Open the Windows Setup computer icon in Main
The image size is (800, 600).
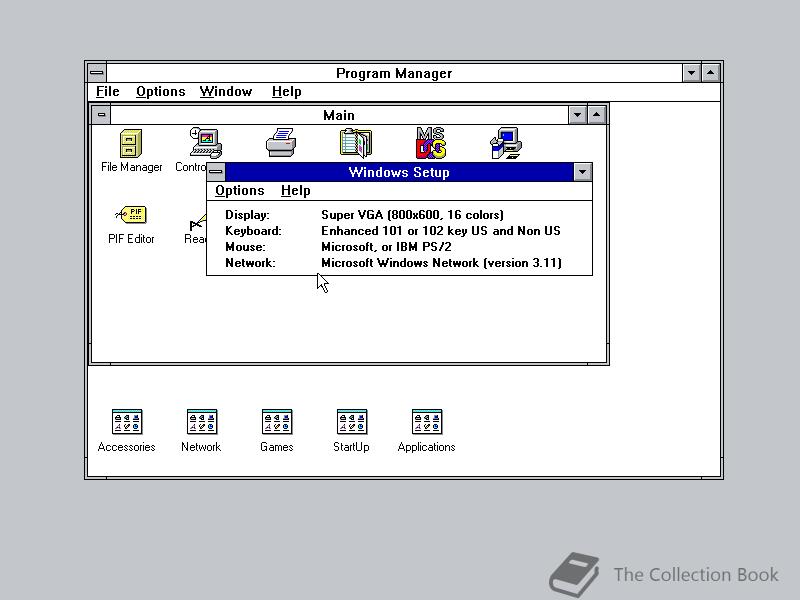506,143
